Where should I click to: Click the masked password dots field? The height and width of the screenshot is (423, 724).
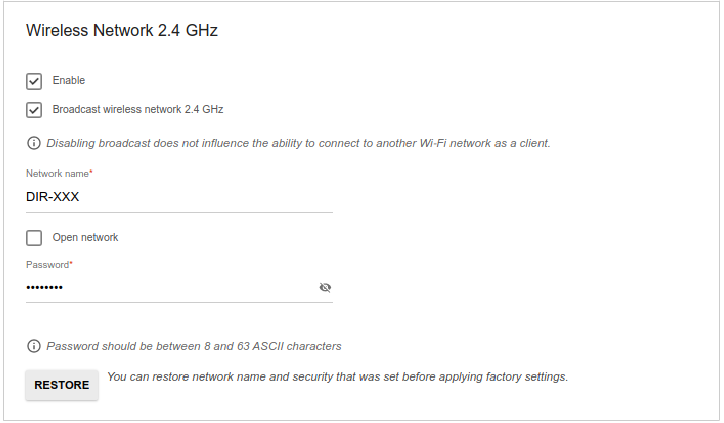171,288
